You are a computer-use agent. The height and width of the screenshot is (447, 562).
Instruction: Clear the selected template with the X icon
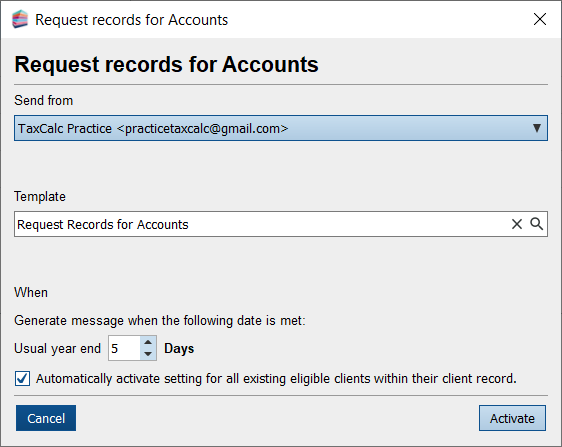coord(516,224)
